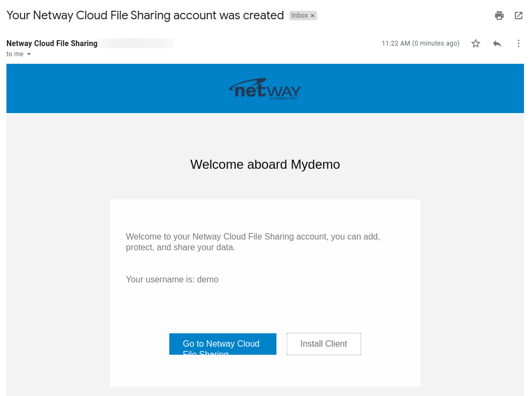Viewport: 532px width, 396px height.
Task: Print the email
Action: coord(499,16)
